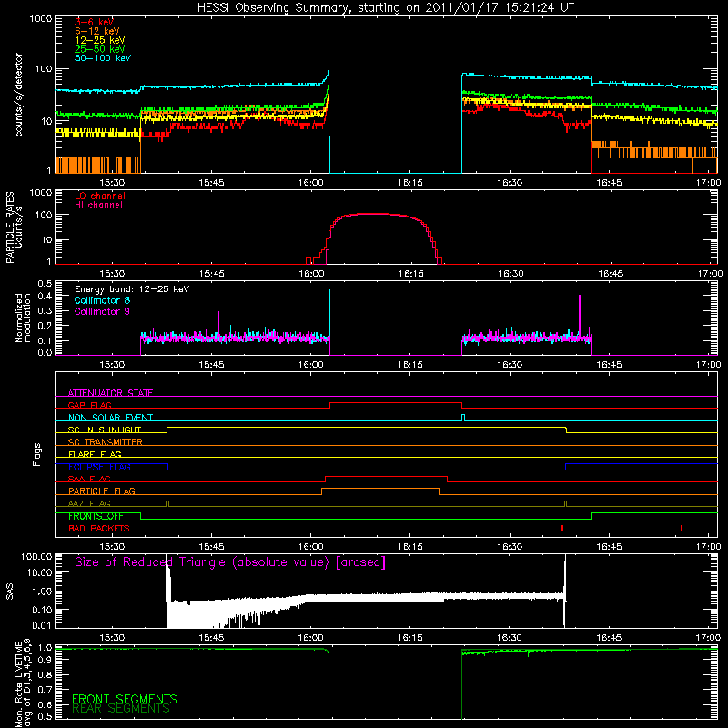Click the PARTICLE FLAG label
This screenshot has width=728, height=728.
(x=102, y=490)
